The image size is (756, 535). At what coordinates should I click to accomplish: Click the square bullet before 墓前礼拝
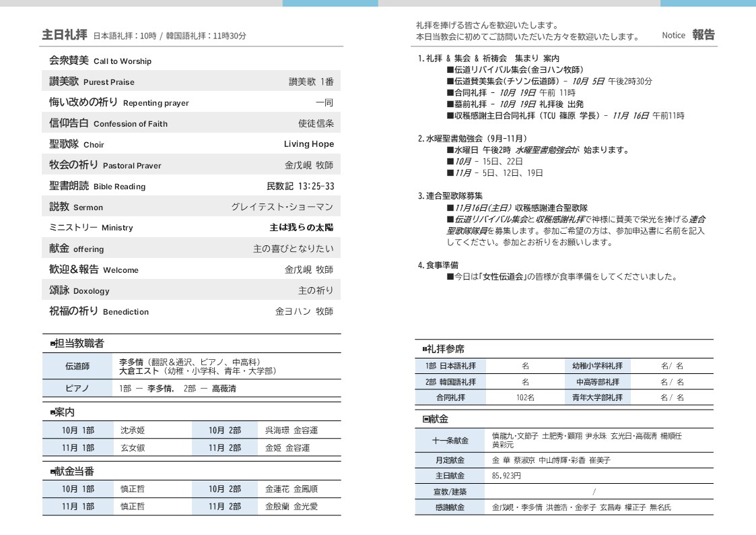tap(450, 104)
